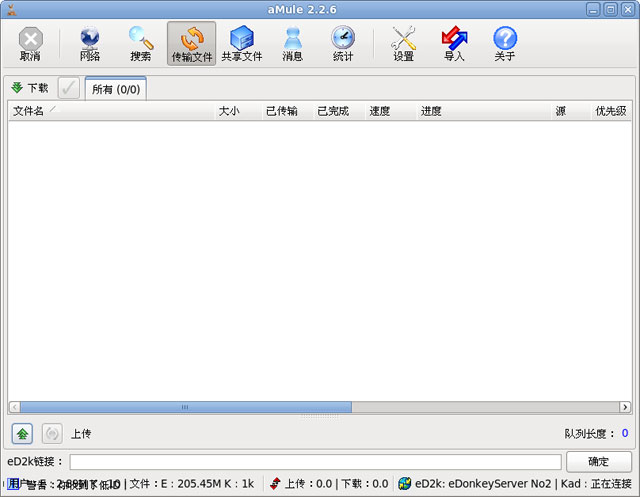
Task: Click the eD2k connection globe status icon
Action: point(404,484)
